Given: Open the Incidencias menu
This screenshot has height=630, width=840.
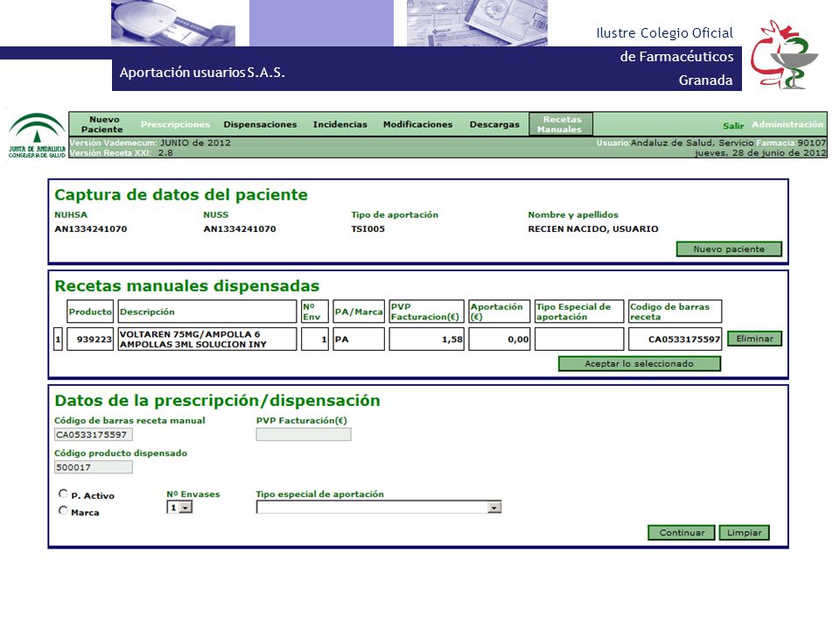Looking at the screenshot, I should point(340,124).
